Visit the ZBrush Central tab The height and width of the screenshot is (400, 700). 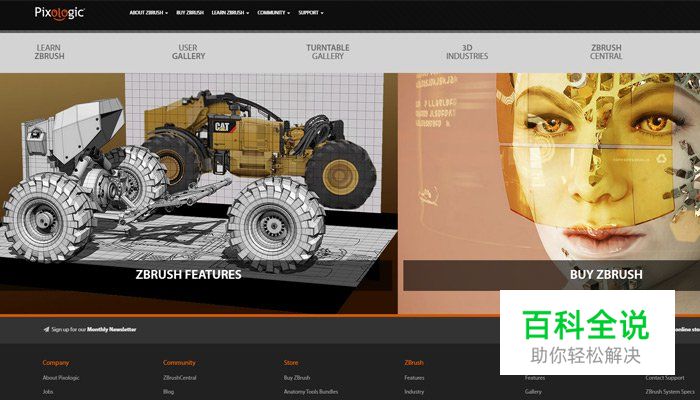pos(605,52)
